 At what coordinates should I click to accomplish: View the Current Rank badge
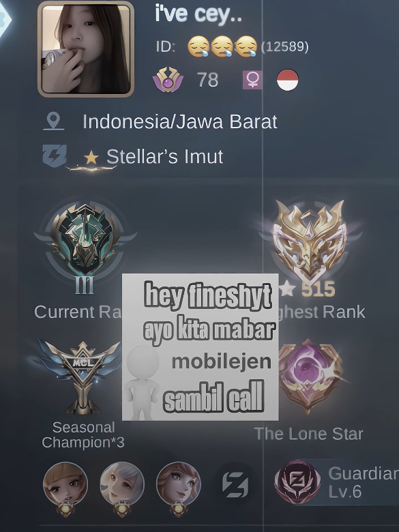pos(85,244)
